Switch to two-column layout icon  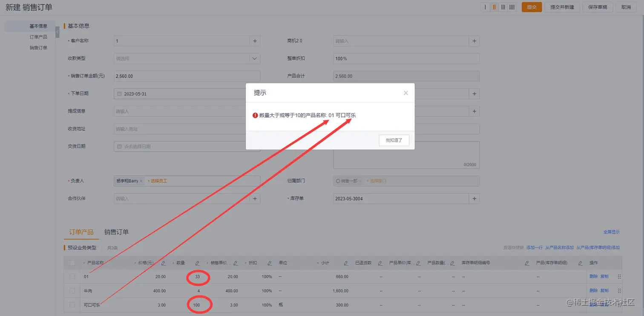click(x=494, y=7)
